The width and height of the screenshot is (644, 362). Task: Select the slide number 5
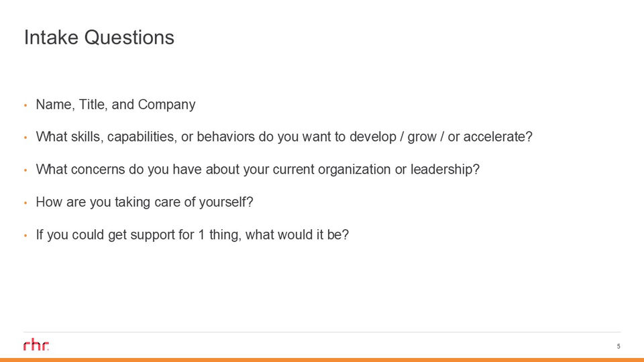coord(618,346)
